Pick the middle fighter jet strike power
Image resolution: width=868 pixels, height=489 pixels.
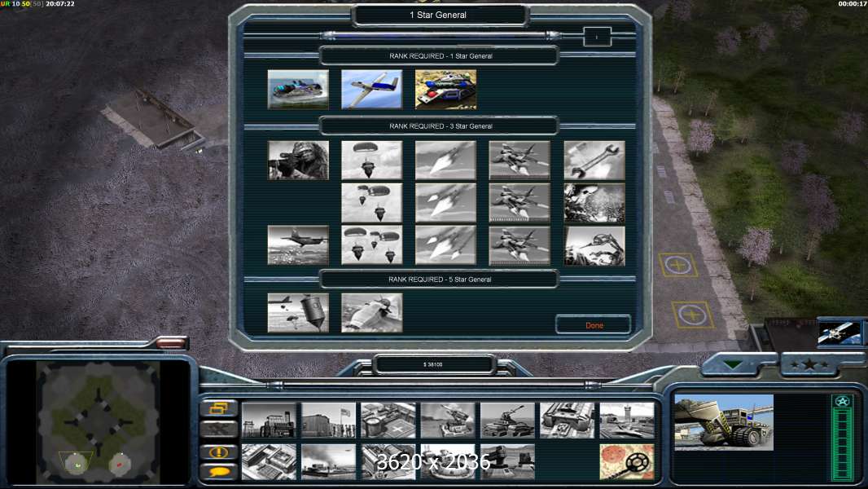point(519,203)
